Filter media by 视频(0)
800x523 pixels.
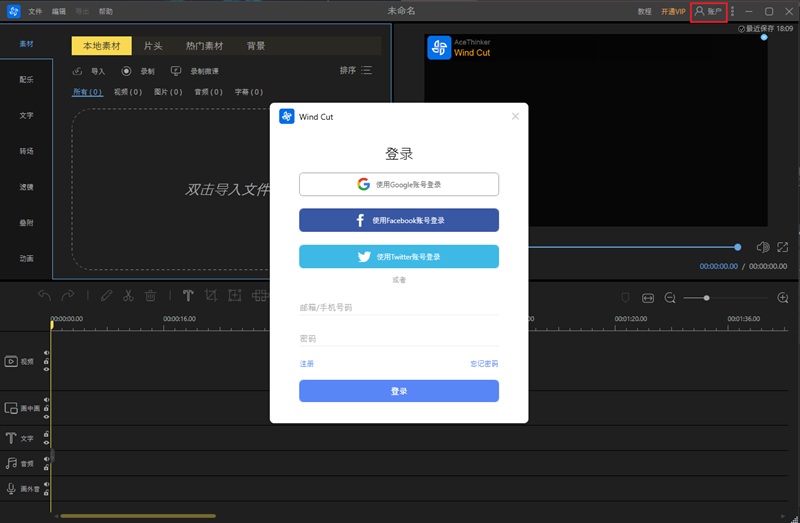coord(128,92)
